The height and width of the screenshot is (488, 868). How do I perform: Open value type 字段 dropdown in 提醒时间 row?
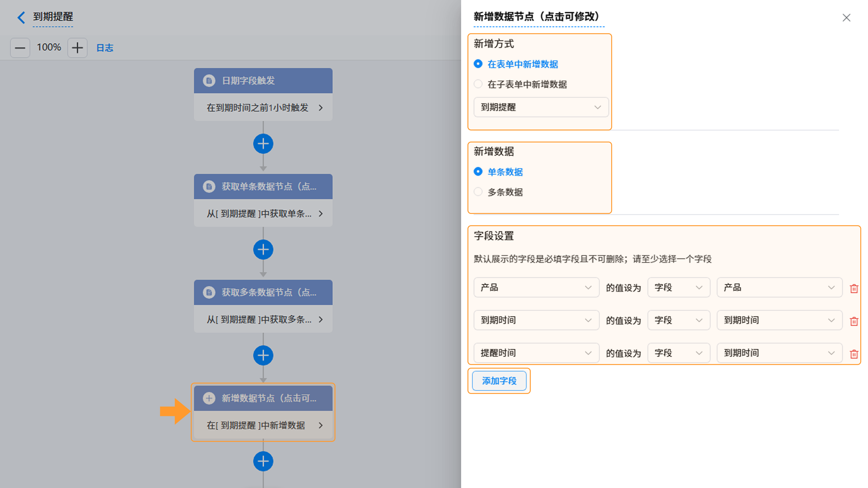pyautogui.click(x=679, y=353)
